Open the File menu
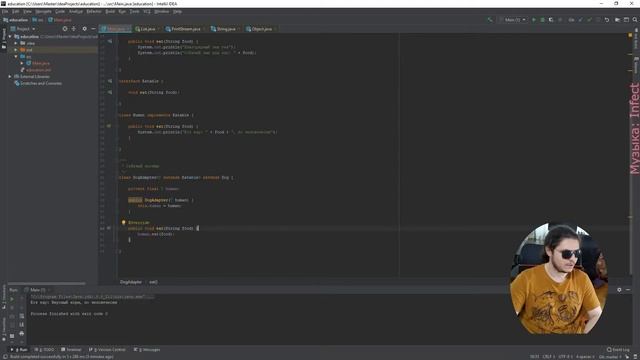Viewport: 640px width, 360px height. [5, 11]
